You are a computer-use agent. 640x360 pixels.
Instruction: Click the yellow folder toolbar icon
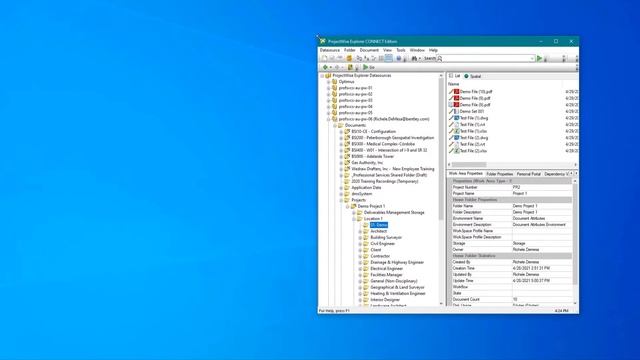[x=349, y=58]
